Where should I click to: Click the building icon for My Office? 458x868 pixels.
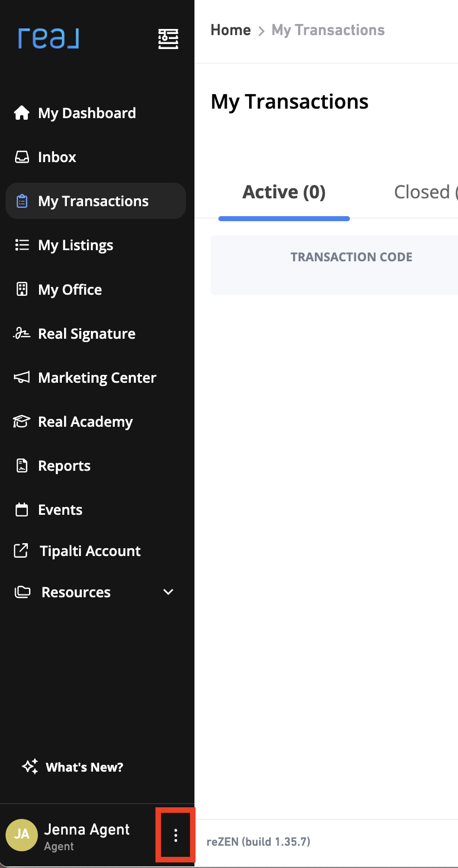(x=22, y=289)
